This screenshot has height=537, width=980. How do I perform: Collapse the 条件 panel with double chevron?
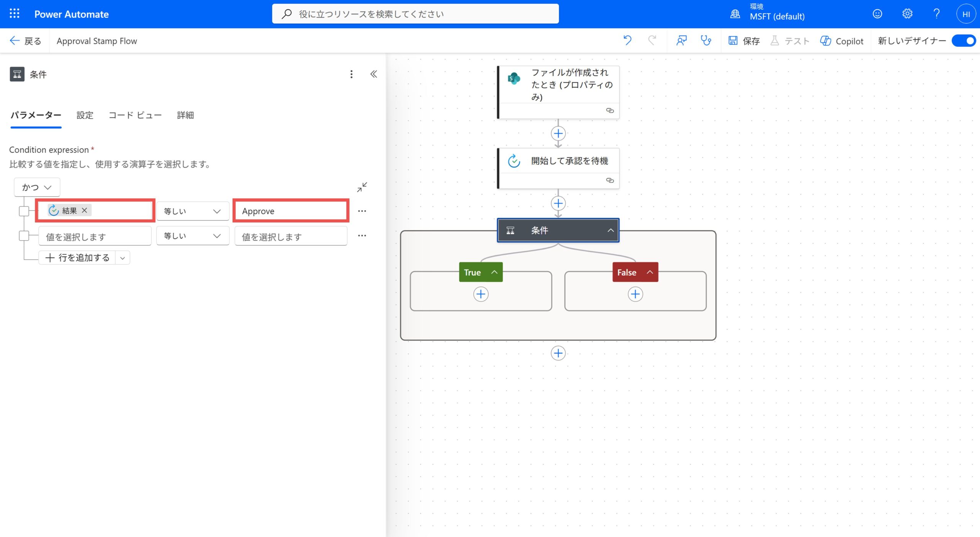click(374, 74)
